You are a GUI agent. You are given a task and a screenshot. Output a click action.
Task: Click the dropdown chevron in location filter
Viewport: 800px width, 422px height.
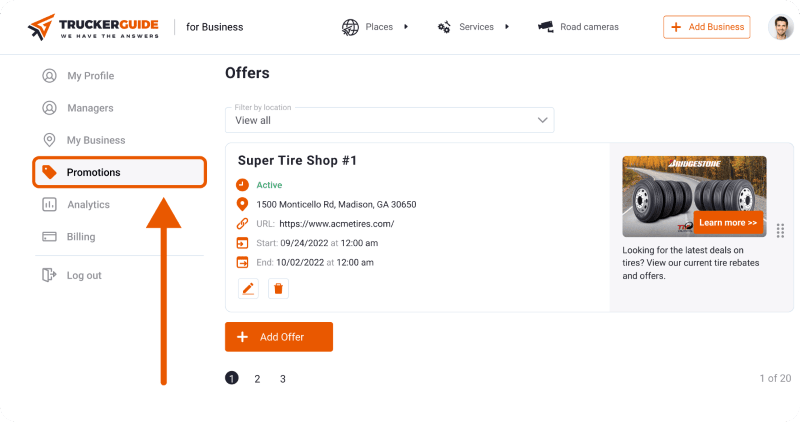(542, 120)
